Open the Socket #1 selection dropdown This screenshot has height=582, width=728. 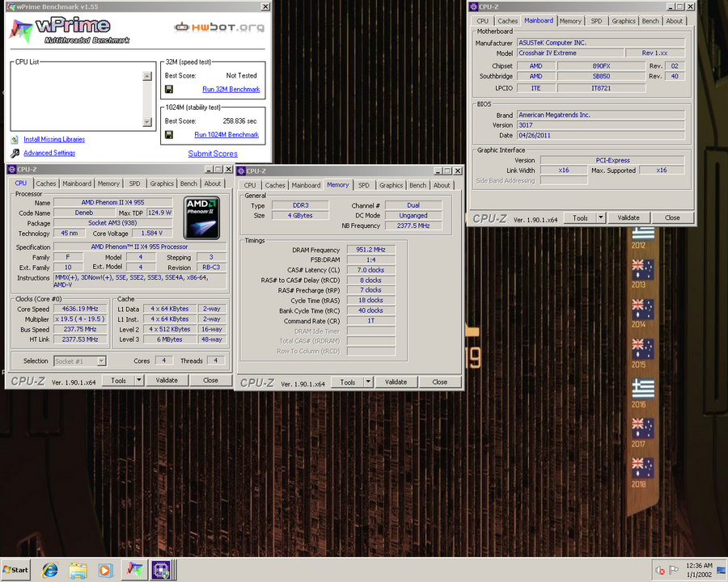point(102,361)
